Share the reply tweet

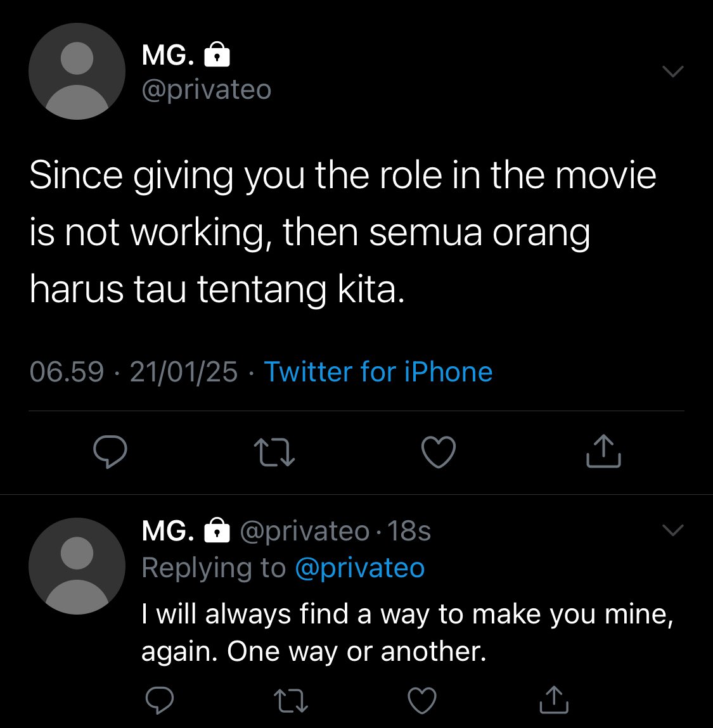pos(554,699)
